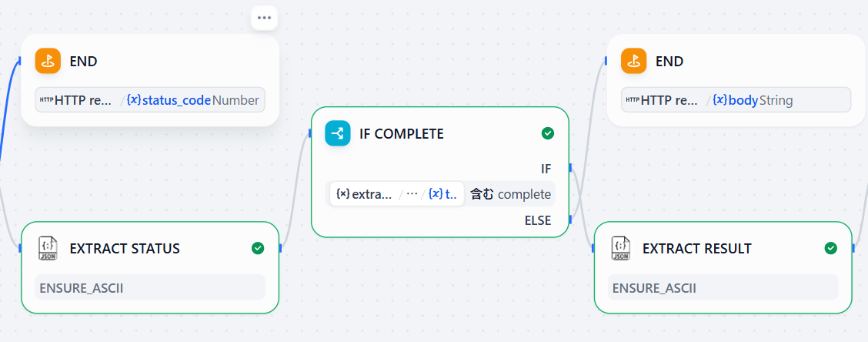Click the IF branch output handle

tap(569, 168)
